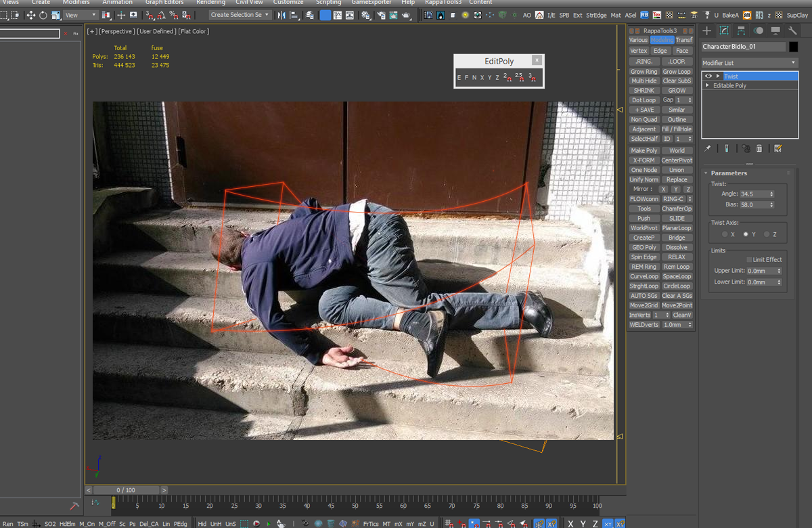Expand the Twist modifier sub-objects
812x528 pixels.
(x=718, y=76)
